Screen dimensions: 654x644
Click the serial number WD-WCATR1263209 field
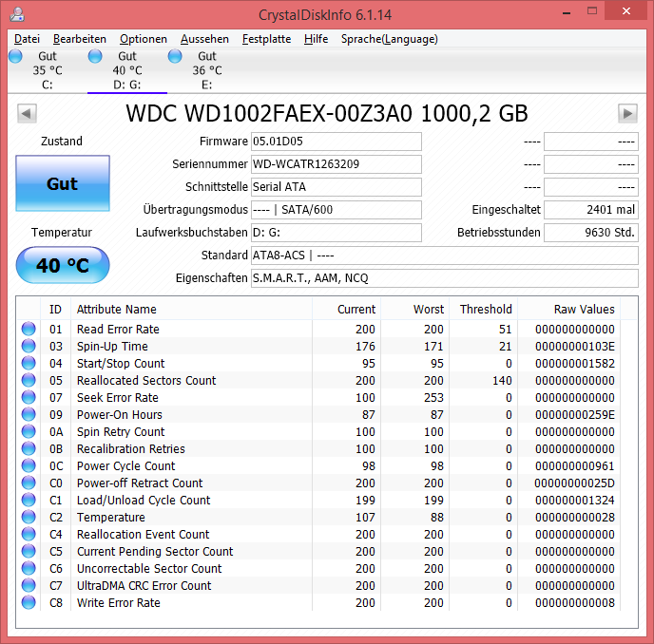tap(337, 164)
